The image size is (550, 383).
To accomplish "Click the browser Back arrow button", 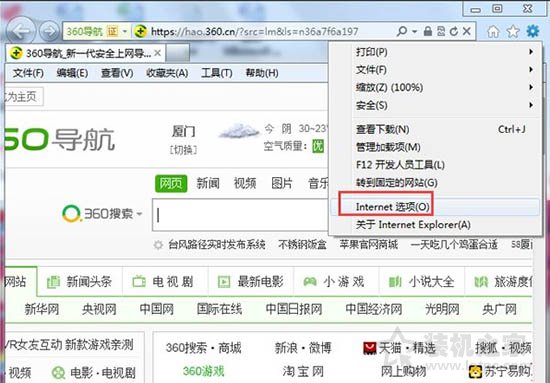I will pyautogui.click(x=20, y=31).
